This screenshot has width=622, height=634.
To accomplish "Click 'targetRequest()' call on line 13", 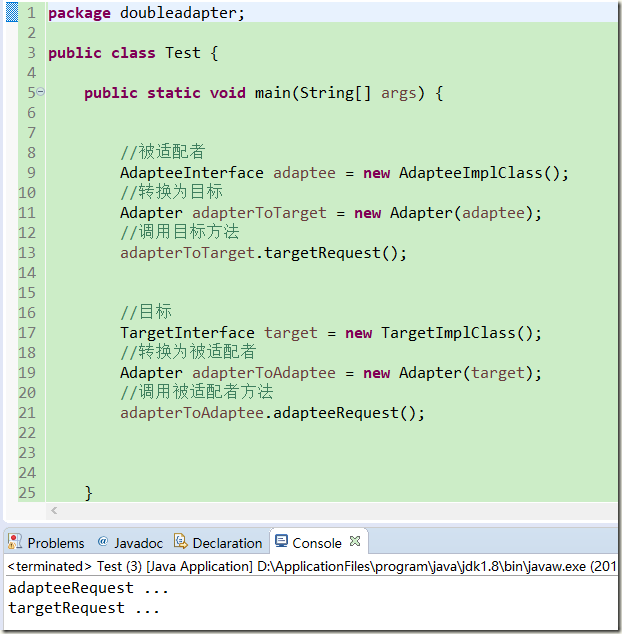I will click(x=331, y=253).
